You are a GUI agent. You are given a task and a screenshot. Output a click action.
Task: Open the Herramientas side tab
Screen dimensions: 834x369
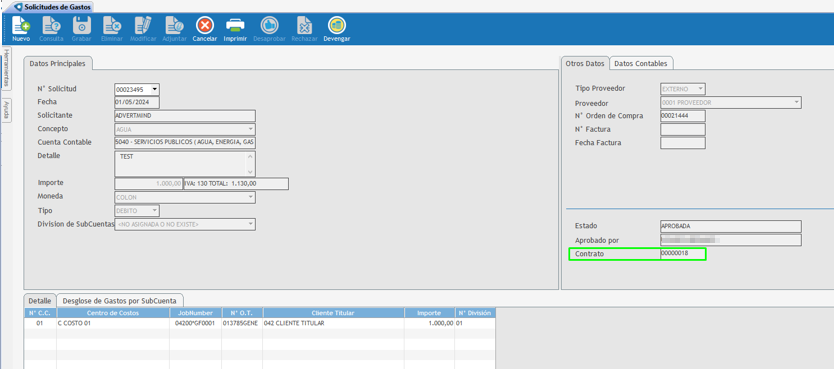pyautogui.click(x=6, y=68)
